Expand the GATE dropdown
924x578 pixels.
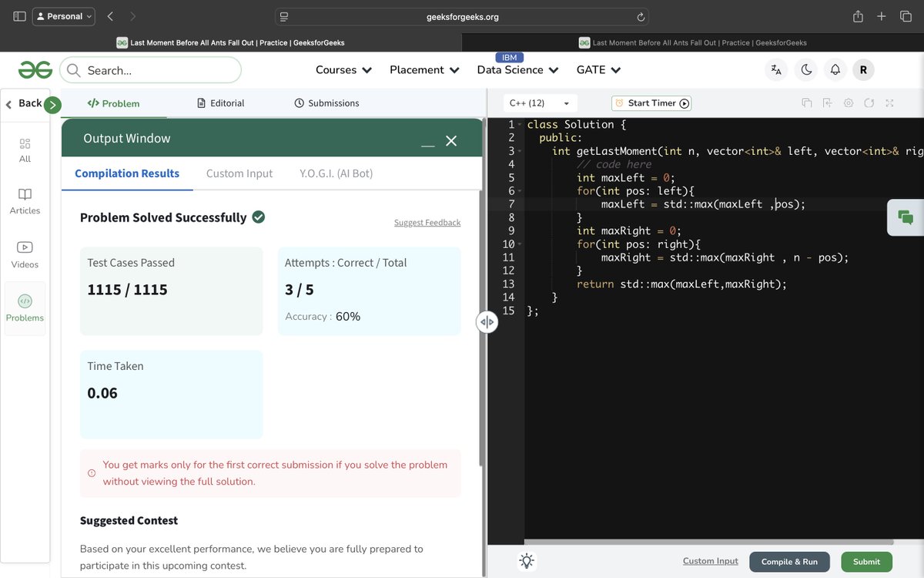(598, 70)
